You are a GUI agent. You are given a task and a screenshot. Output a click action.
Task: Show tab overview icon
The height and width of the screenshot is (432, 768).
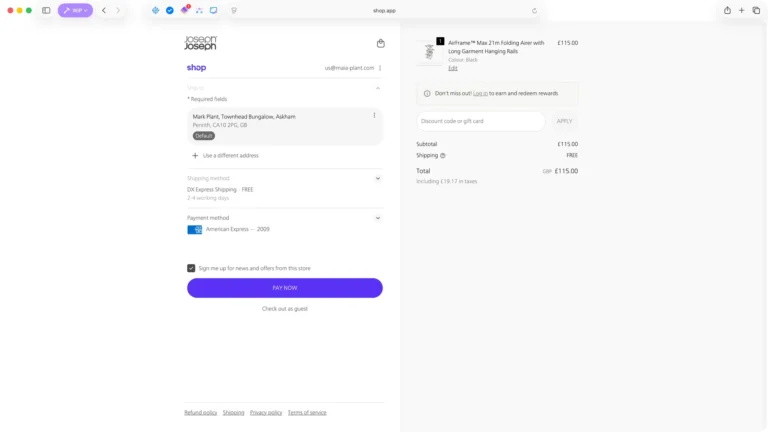[756, 10]
